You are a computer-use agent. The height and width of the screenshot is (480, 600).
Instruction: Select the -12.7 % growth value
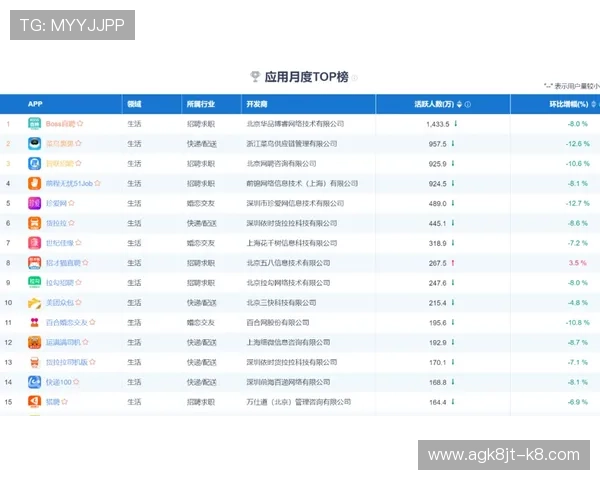click(x=577, y=204)
